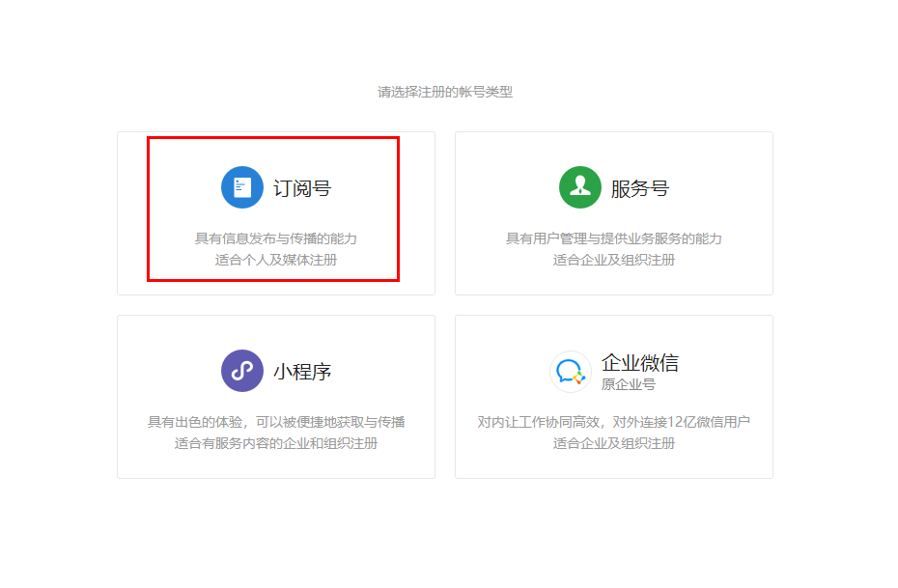Click the 原企业号 subtitle
The width and height of the screenshot is (898, 588).
click(629, 384)
